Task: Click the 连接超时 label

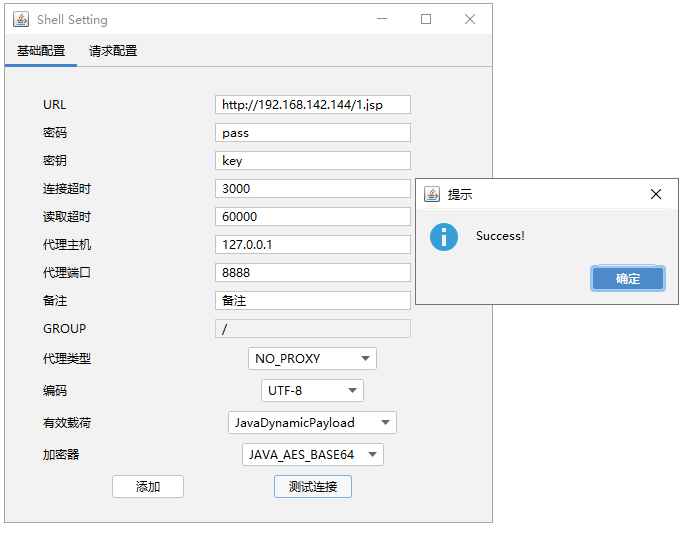Action: click(x=67, y=189)
